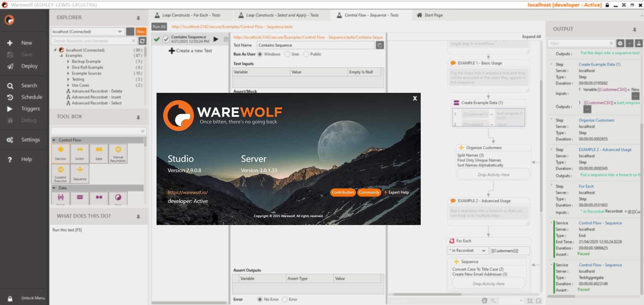Close the Warewolf about splash

tap(415, 98)
